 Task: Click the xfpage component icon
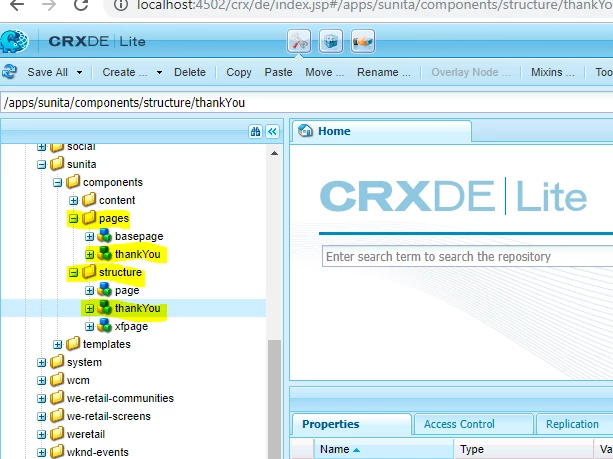pos(104,326)
